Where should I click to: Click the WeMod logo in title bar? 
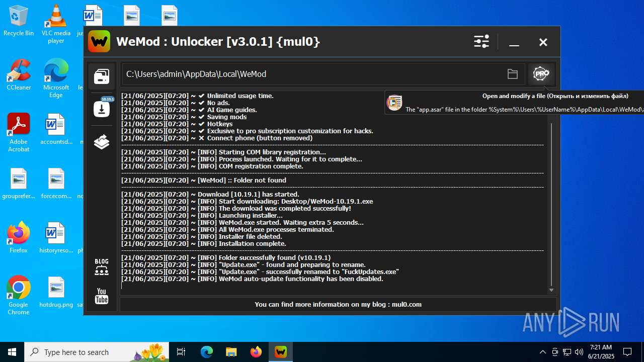pyautogui.click(x=99, y=41)
